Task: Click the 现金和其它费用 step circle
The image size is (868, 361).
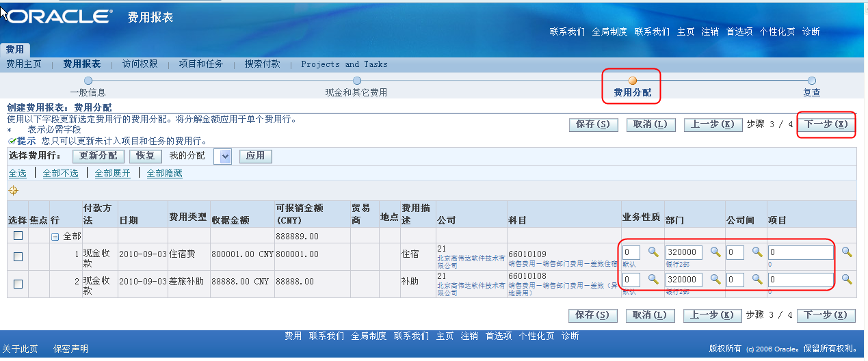Action: 356,81
